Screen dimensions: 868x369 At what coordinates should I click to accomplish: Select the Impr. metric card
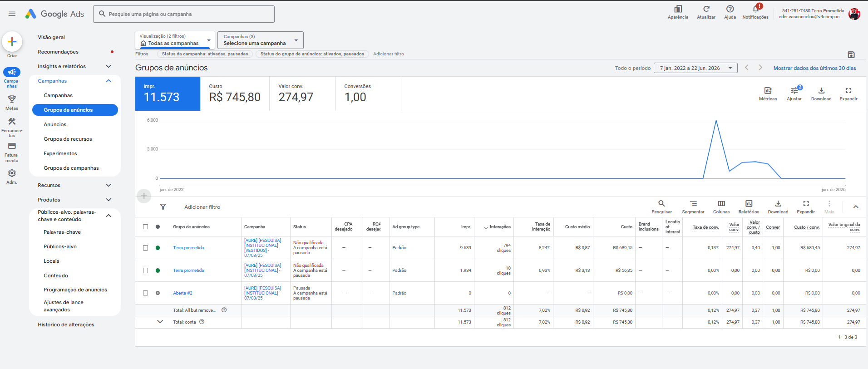168,93
